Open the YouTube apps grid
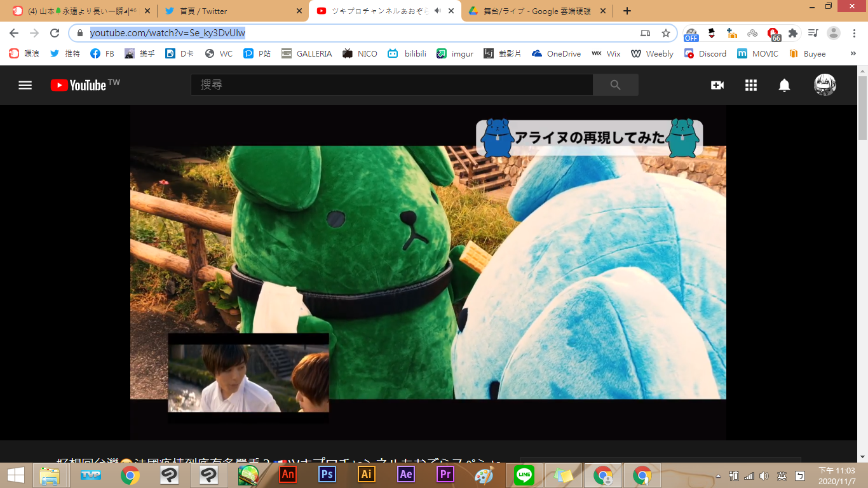868x488 pixels. 751,85
